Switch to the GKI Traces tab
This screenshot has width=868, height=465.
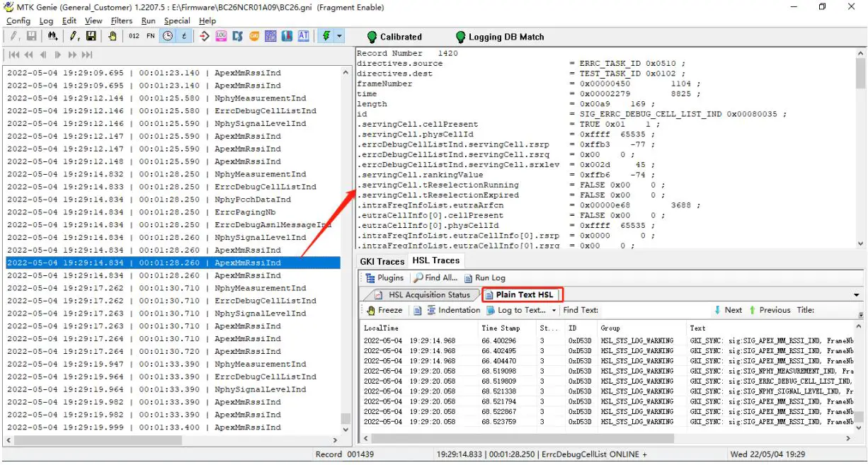[x=382, y=261]
